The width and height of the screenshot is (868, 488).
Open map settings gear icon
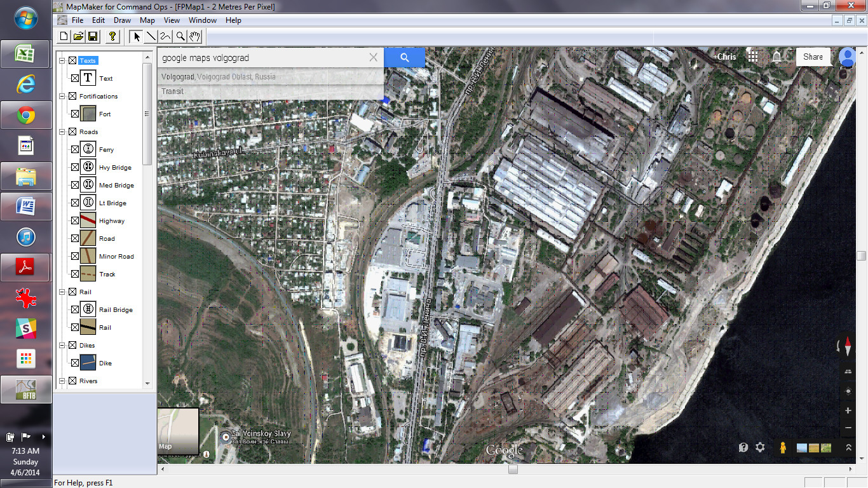click(760, 447)
